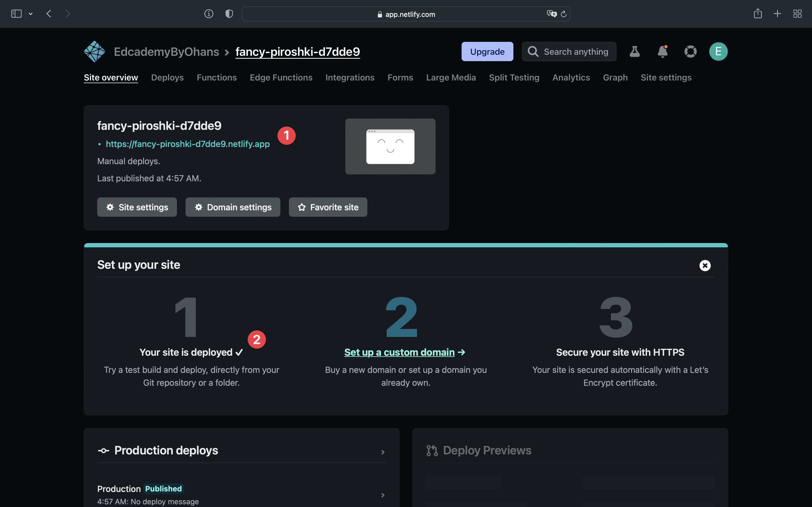The image size is (812, 507).
Task: Open the fancy-piroshki-d7dde9.netlify.app URL
Action: point(188,144)
